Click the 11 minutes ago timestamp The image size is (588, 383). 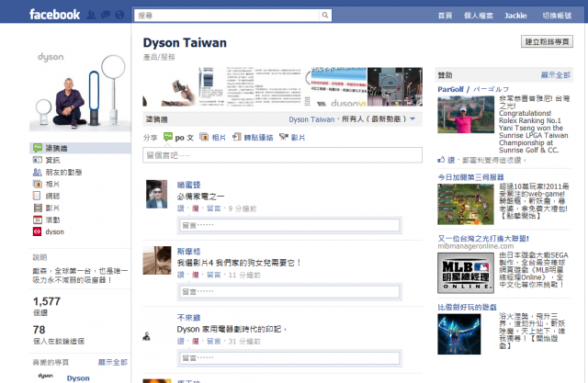pyautogui.click(x=244, y=275)
